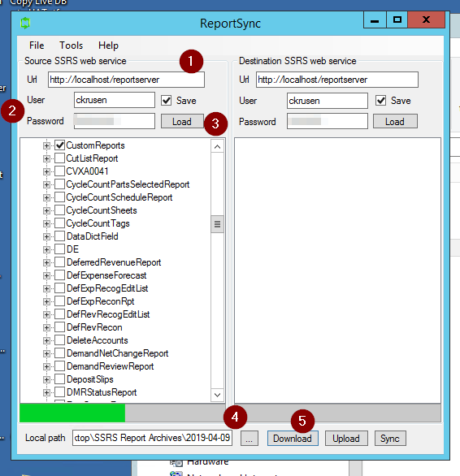460x476 pixels.
Task: Expand the DemandNetChangeReport tree node
Action: (x=46, y=353)
